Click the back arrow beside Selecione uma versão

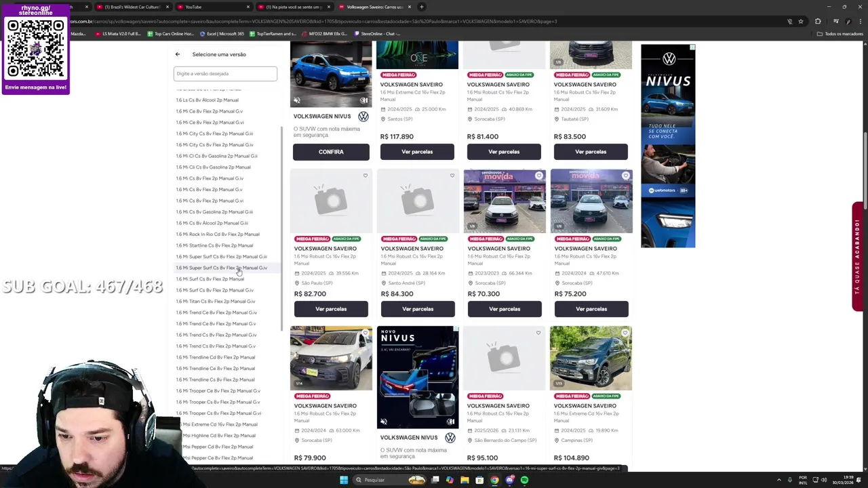point(178,54)
